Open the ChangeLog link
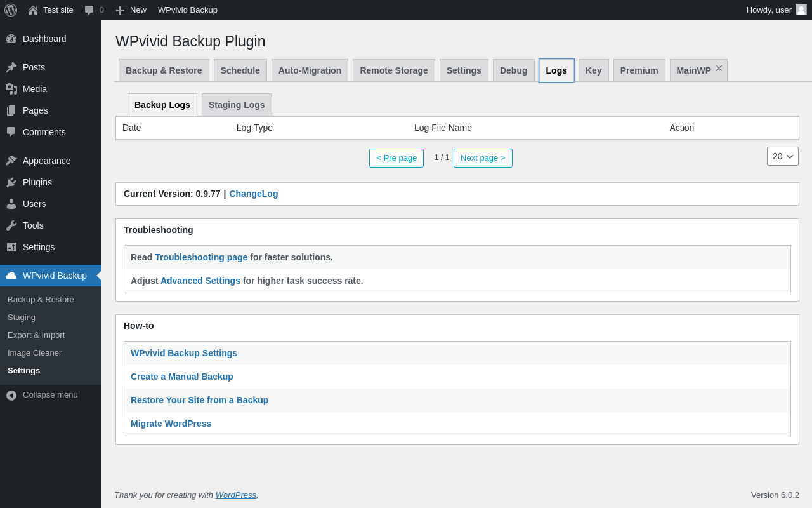This screenshot has width=812, height=508. point(253,194)
